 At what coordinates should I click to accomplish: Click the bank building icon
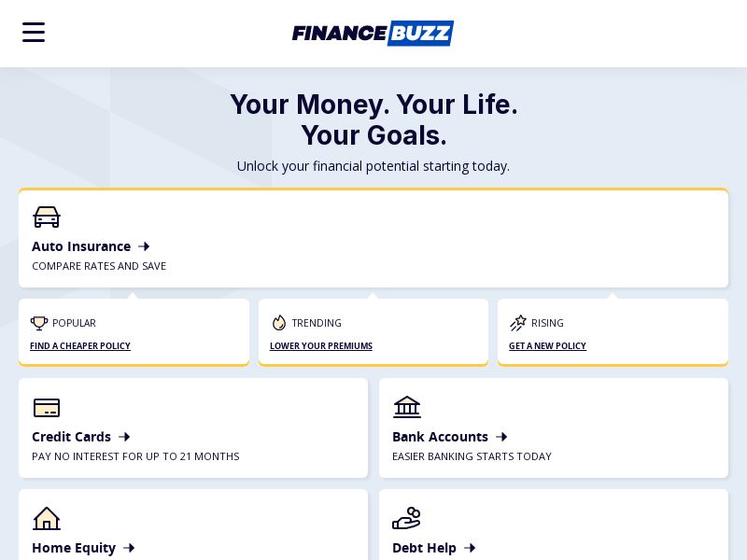coord(407,407)
